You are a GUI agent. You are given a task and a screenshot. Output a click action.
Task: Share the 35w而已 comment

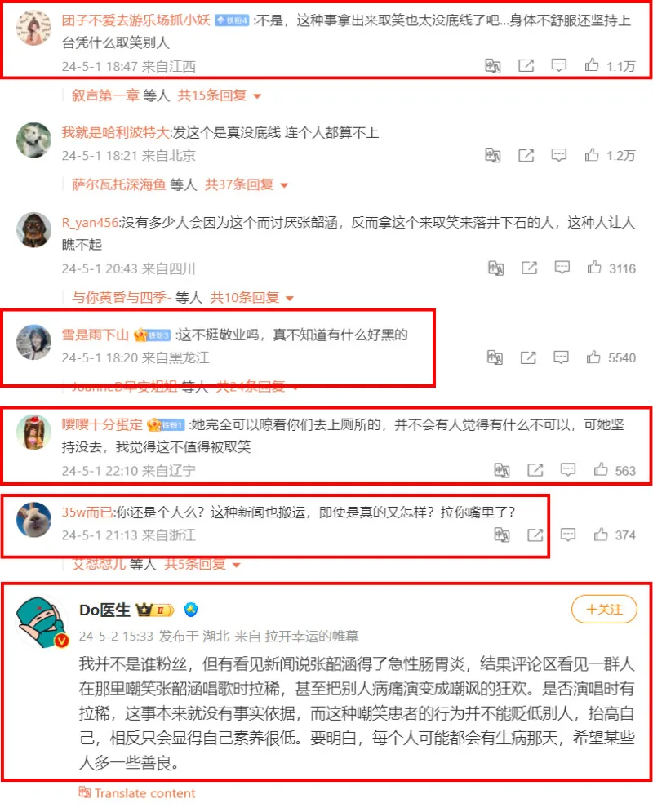(535, 535)
